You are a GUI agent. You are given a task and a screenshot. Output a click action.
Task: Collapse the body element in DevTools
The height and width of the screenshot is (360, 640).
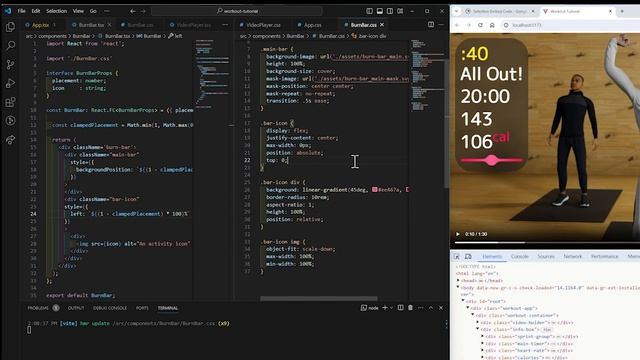click(x=458, y=287)
